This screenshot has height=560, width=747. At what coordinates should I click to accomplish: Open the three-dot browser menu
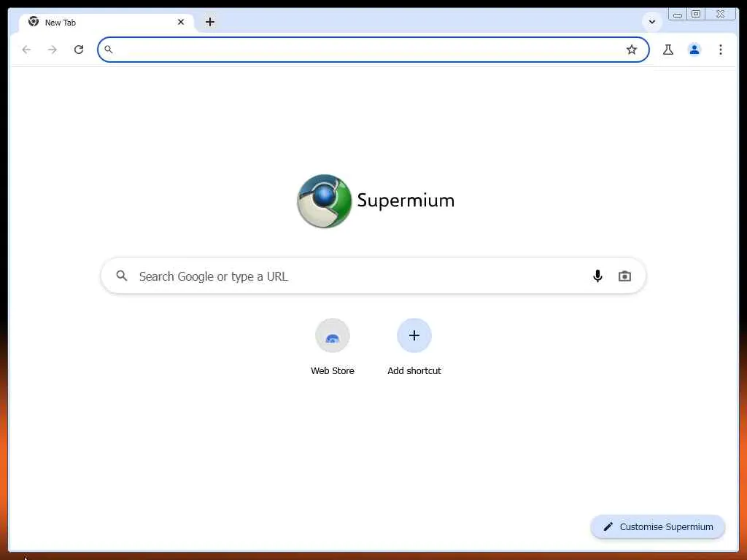tap(720, 50)
